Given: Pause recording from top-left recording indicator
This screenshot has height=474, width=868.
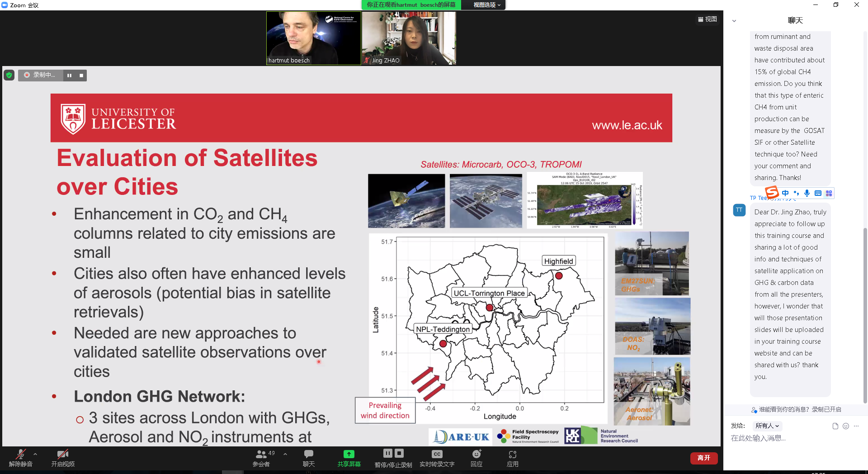Looking at the screenshot, I should click(x=69, y=76).
